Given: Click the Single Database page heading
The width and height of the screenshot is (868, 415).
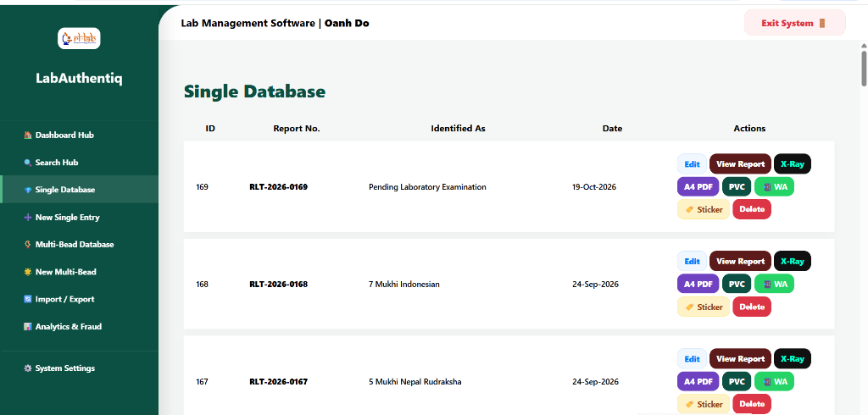Looking at the screenshot, I should click(x=254, y=91).
